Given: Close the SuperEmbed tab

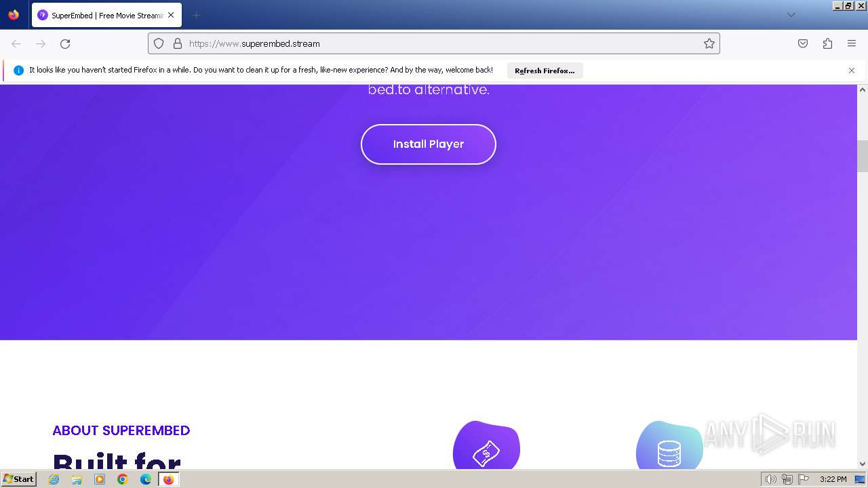Looking at the screenshot, I should pyautogui.click(x=171, y=15).
